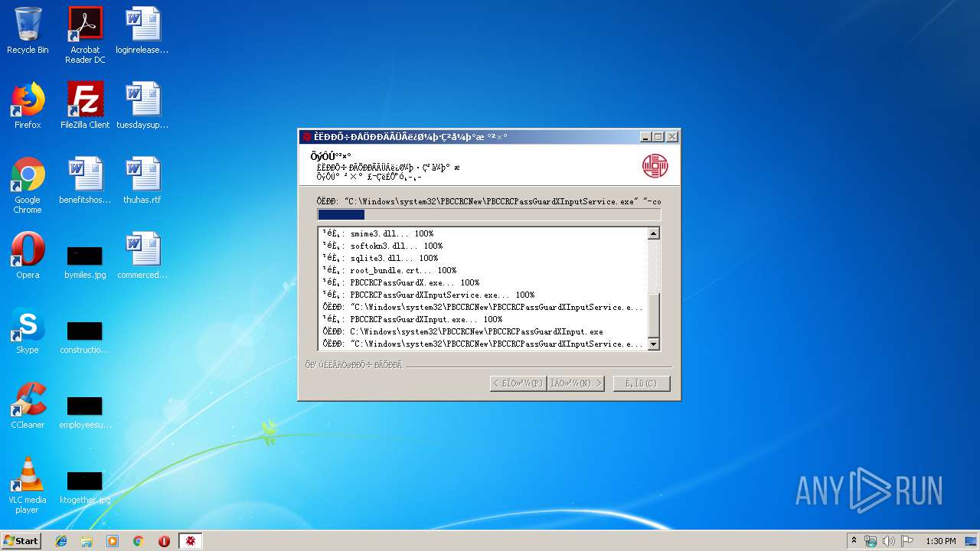Open Windows Explorer folder taskbar icon

(87, 541)
